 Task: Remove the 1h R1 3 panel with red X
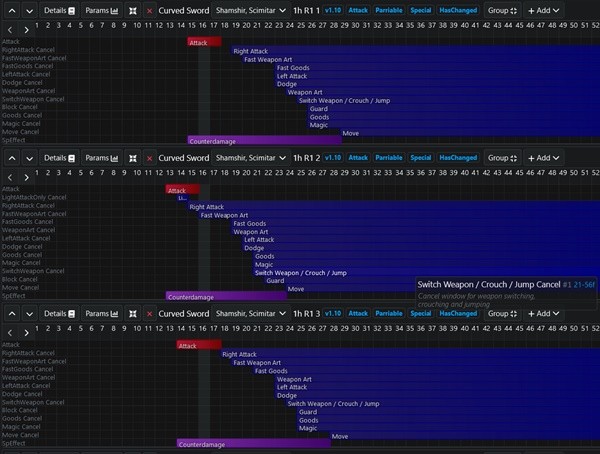coord(149,314)
